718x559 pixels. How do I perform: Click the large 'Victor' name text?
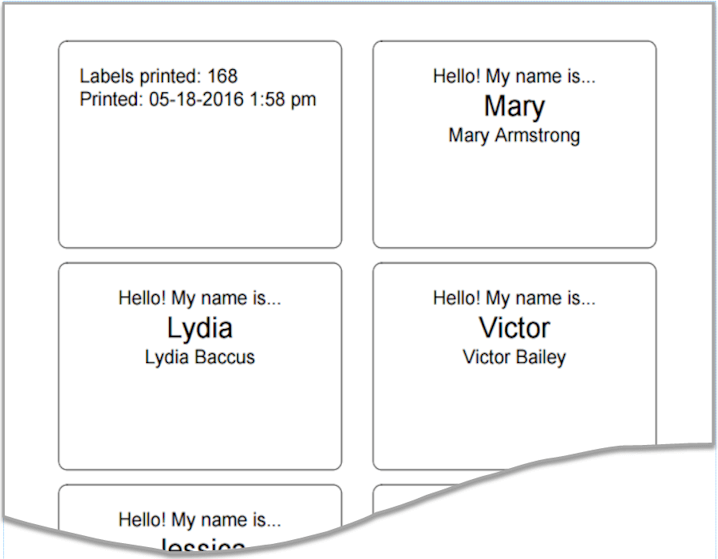coord(514,328)
